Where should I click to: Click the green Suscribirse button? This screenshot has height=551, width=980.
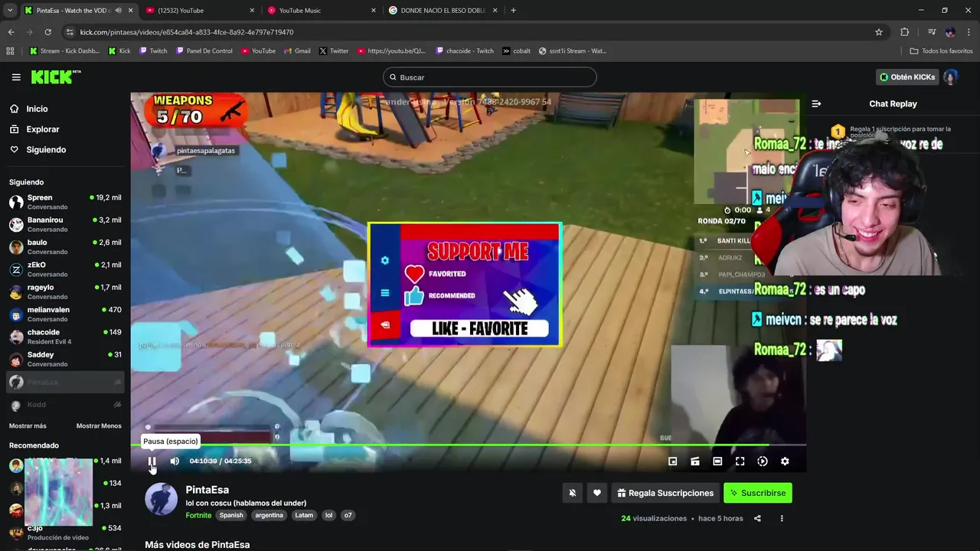coord(758,493)
